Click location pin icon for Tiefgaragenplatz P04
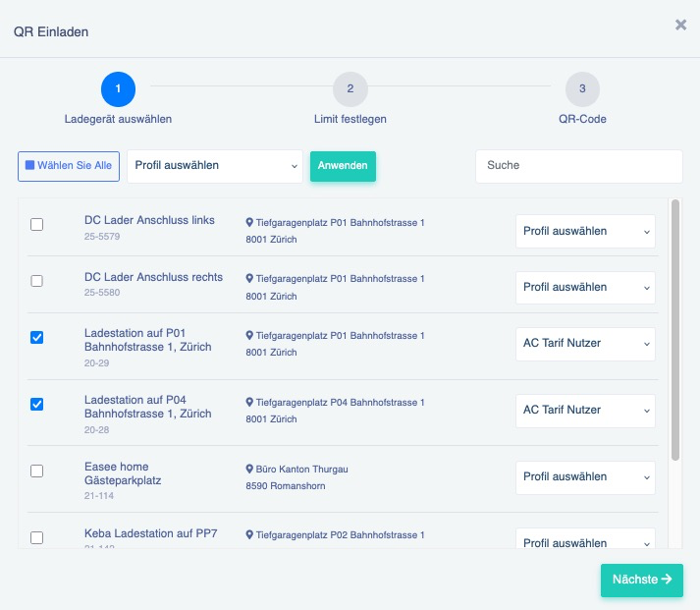 click(x=249, y=403)
